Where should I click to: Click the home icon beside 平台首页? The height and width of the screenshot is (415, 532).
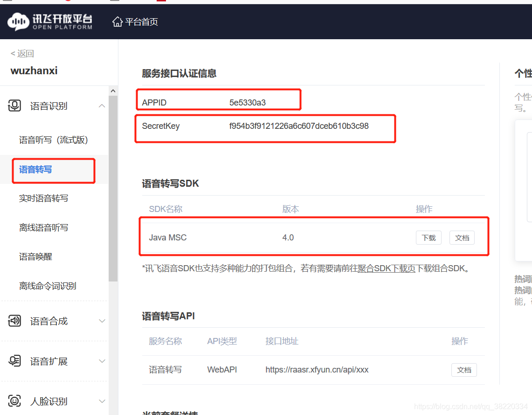117,22
